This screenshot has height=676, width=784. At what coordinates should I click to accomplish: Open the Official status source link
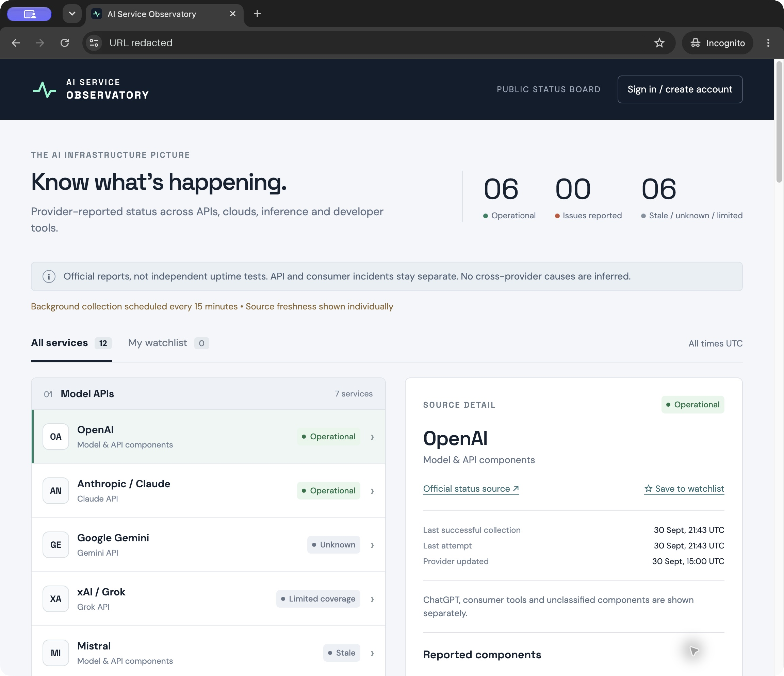[x=471, y=489]
